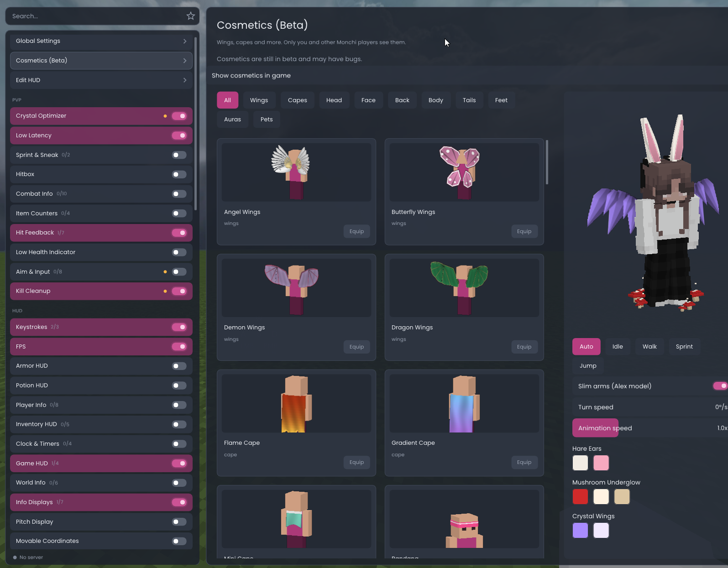Click the 'No server' status text

(31, 558)
